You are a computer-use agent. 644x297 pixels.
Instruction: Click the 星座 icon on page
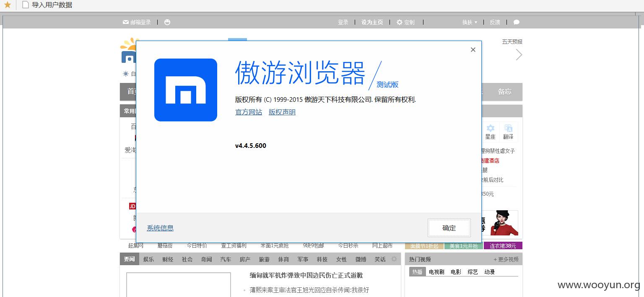(x=490, y=132)
